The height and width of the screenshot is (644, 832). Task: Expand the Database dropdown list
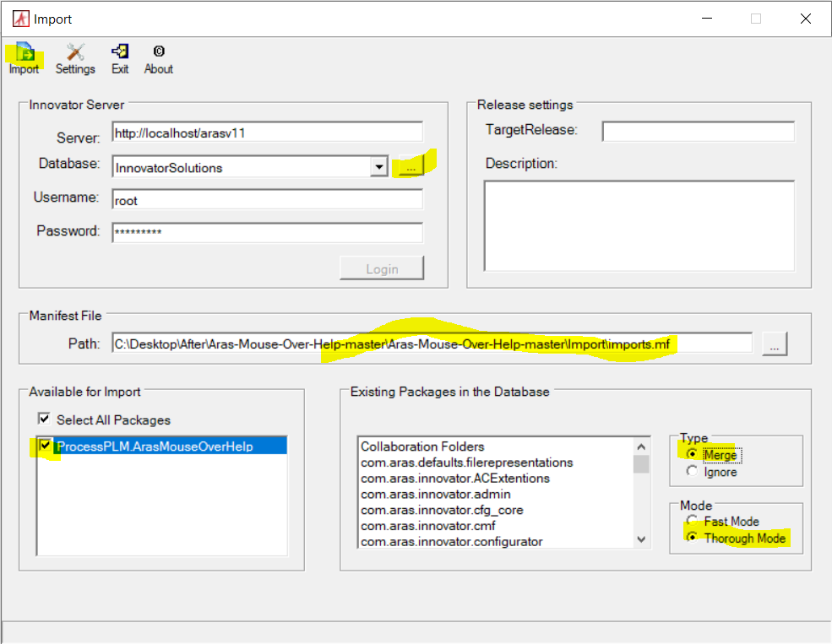378,167
